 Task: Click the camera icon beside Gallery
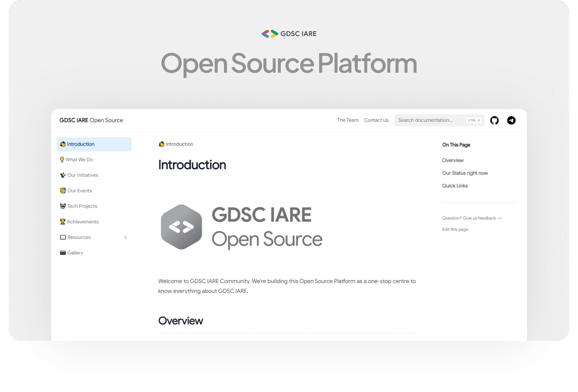click(x=63, y=253)
